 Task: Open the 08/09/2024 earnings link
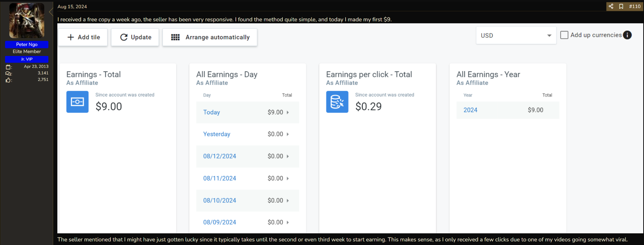[x=220, y=222]
